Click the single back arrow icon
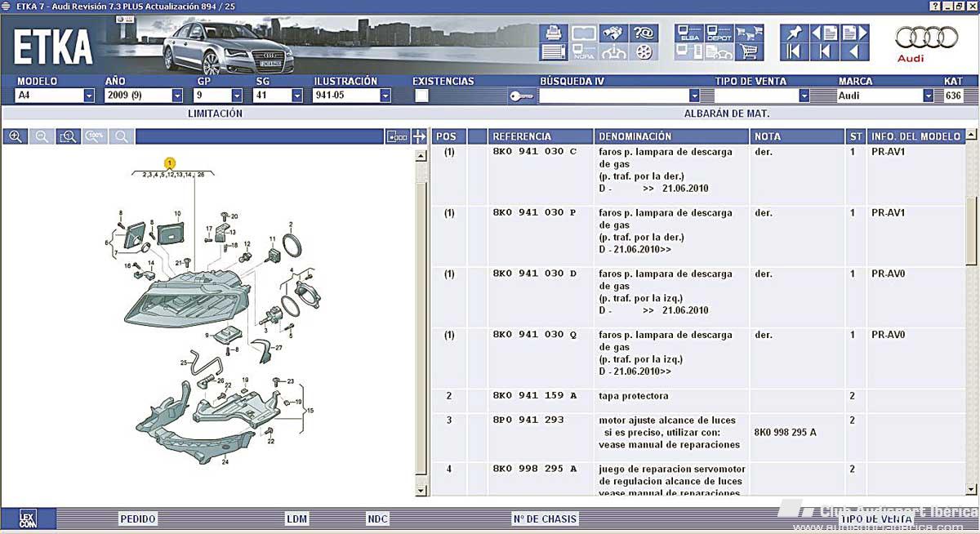980x534 pixels. [854, 52]
